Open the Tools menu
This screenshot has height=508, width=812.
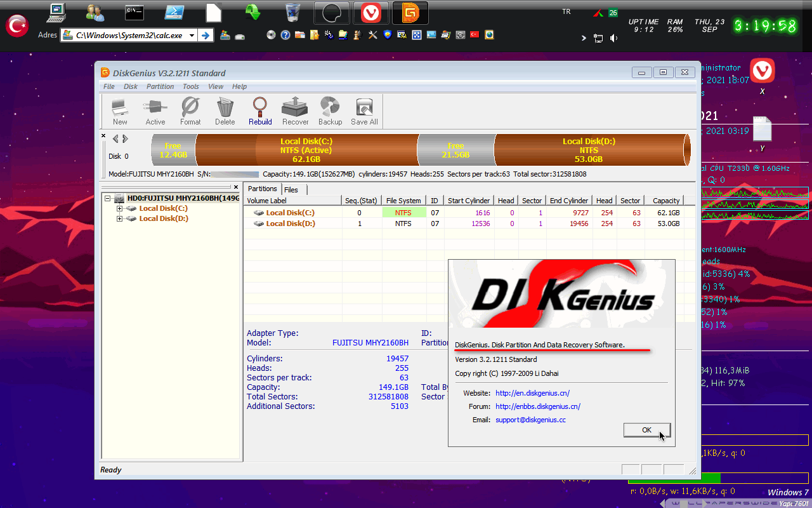tap(191, 86)
